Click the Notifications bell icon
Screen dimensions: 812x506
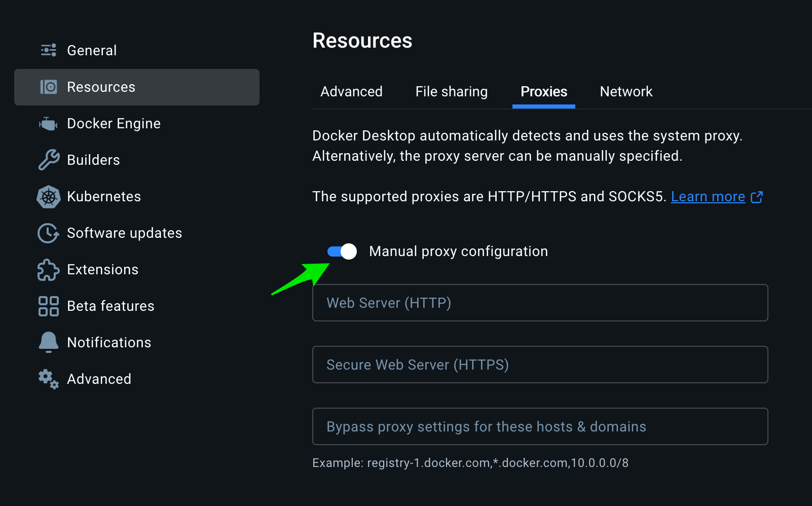(49, 342)
